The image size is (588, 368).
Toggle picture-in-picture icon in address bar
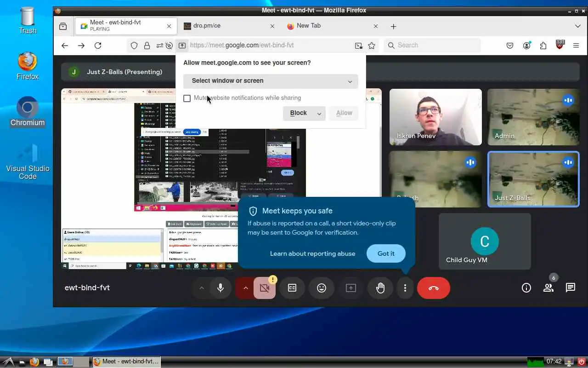pyautogui.click(x=358, y=46)
